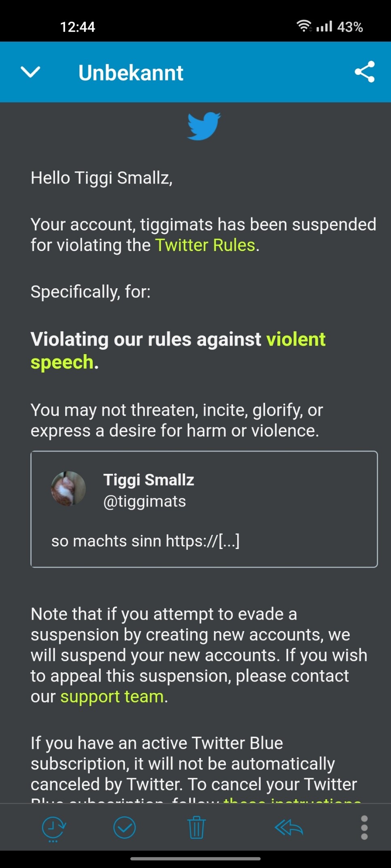Viewport: 391px width, 868px height.
Task: Tap the Wi-Fi status icon
Action: (304, 26)
